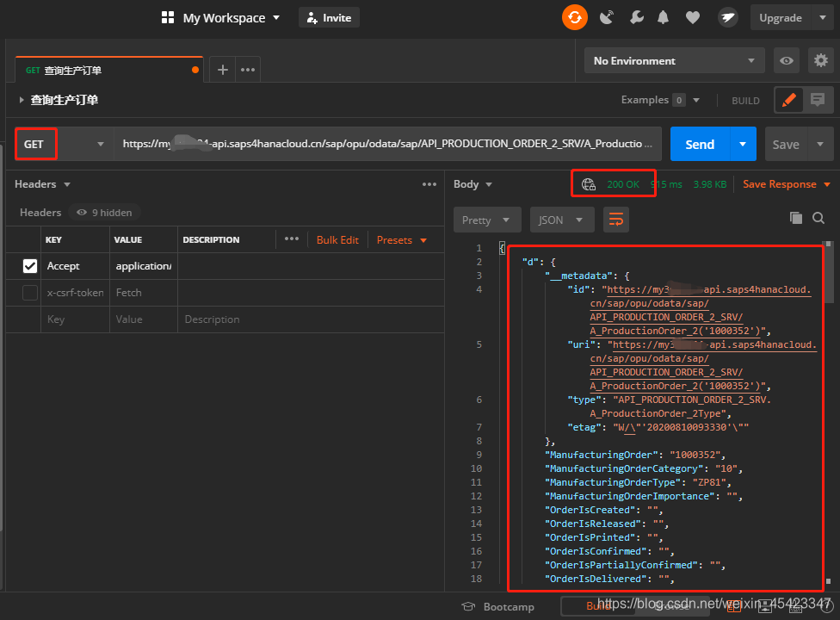Open the Upgrade dropdown arrow

pos(822,18)
